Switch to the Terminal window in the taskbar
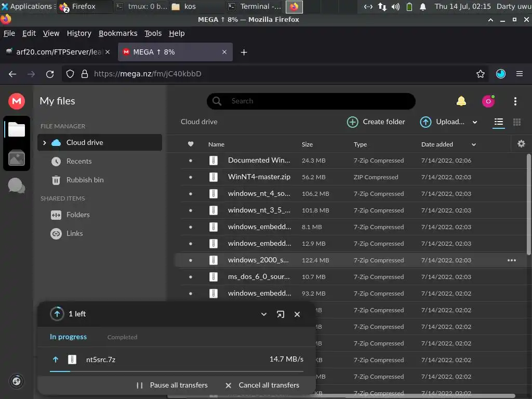Image resolution: width=532 pixels, height=399 pixels. pyautogui.click(x=254, y=6)
